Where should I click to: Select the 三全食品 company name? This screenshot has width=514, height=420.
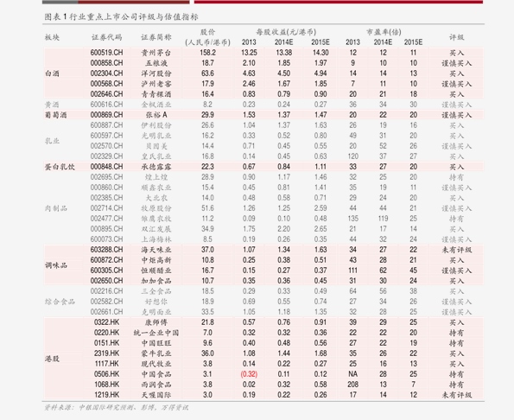[x=156, y=291]
